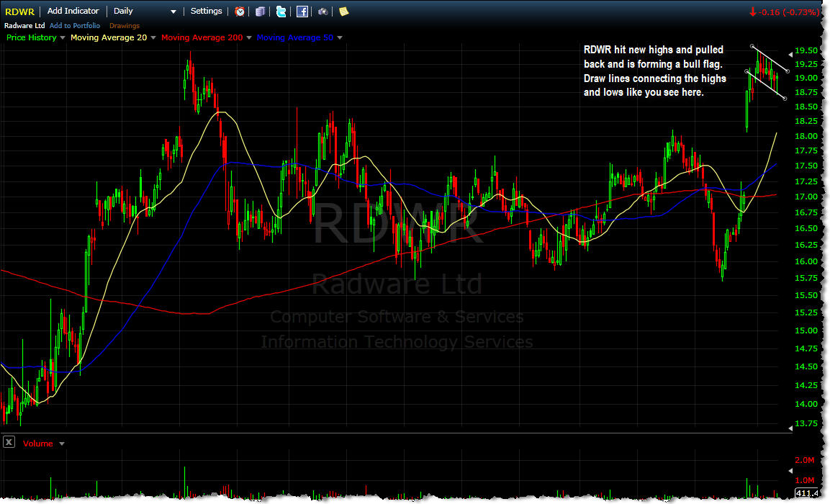Open the Settings menu
Screen dimensions: 830x504
click(x=206, y=11)
